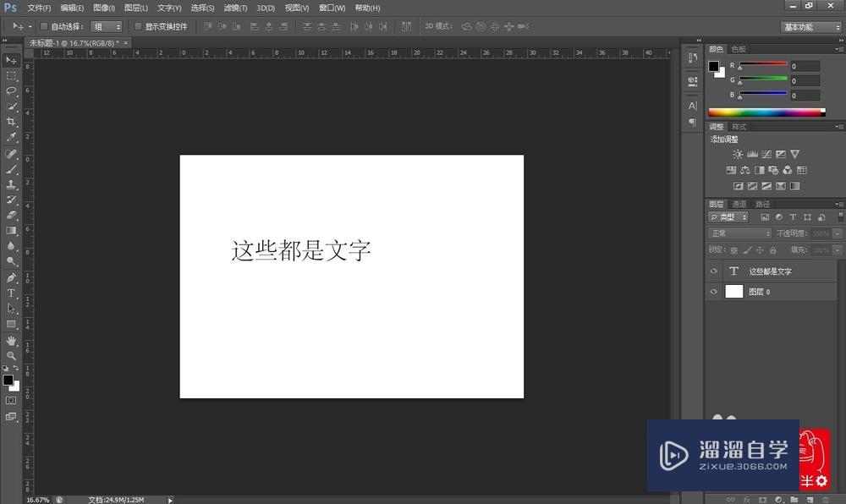The height and width of the screenshot is (504, 846).
Task: Add a Curves adjustment layer
Action: tap(766, 154)
